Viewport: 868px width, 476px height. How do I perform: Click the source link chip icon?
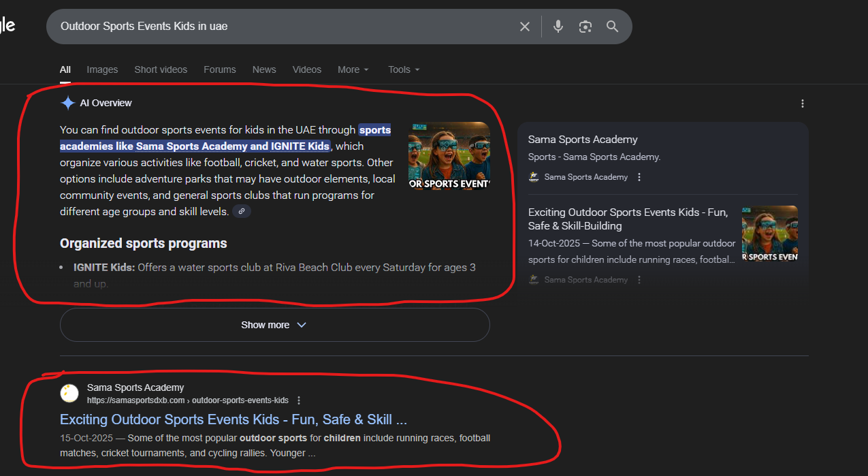tap(242, 212)
